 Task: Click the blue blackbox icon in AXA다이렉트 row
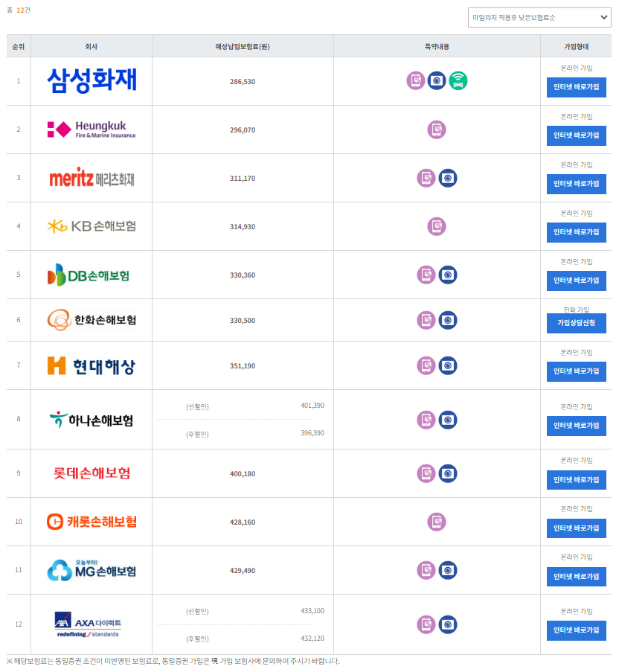click(x=448, y=624)
